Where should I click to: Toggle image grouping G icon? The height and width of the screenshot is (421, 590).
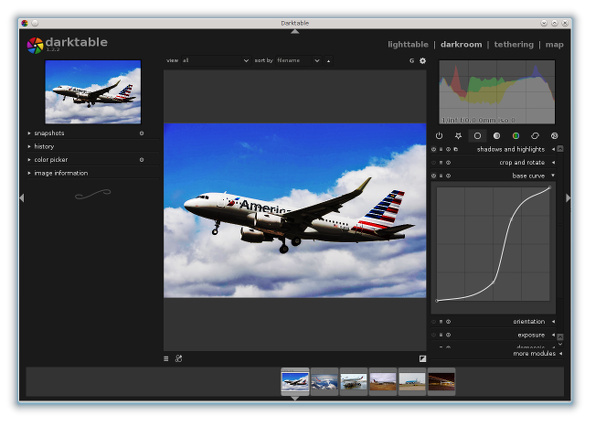click(x=412, y=61)
